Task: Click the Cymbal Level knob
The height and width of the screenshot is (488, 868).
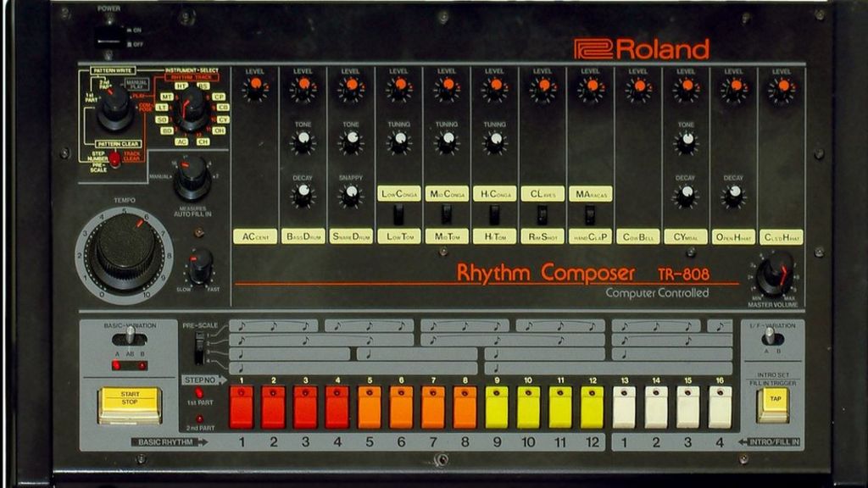Action: pos(686,89)
